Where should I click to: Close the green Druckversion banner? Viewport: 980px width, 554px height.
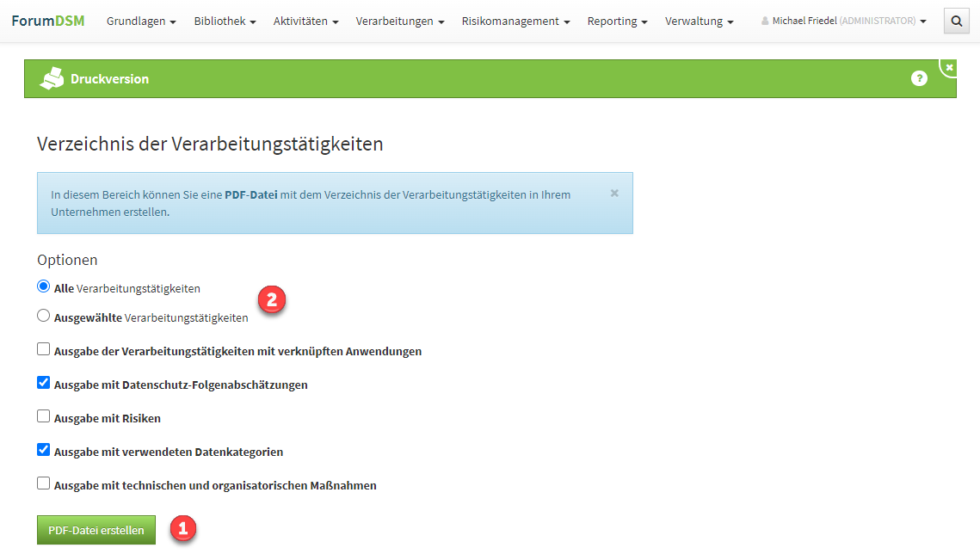[x=948, y=66]
